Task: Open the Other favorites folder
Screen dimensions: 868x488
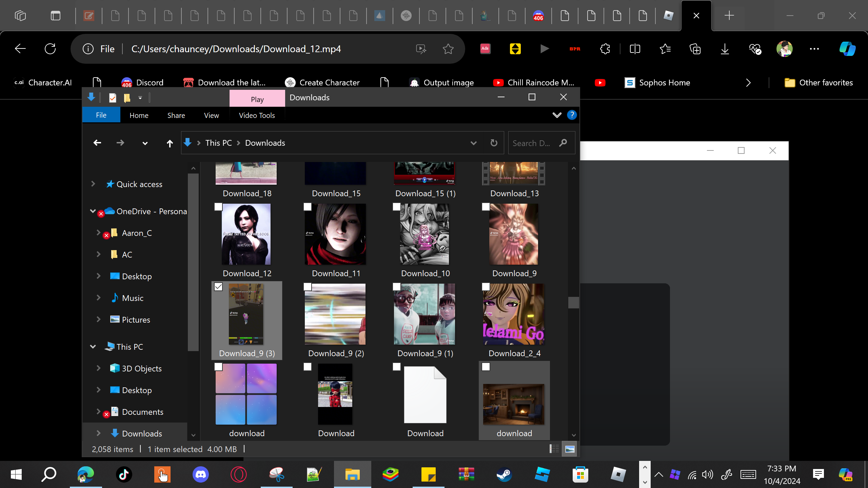Action: [819, 83]
